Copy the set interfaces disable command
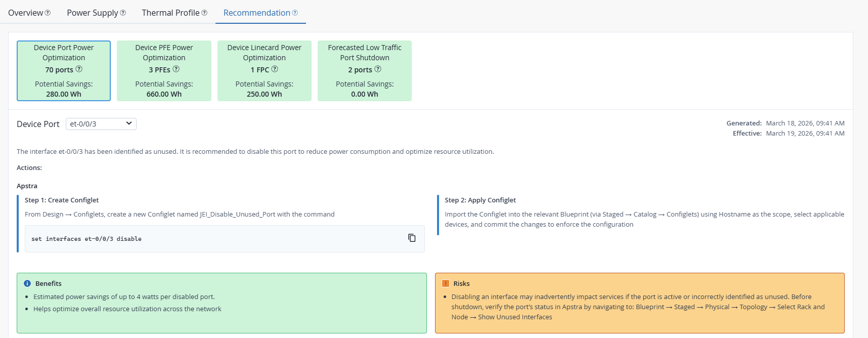 pyautogui.click(x=412, y=238)
